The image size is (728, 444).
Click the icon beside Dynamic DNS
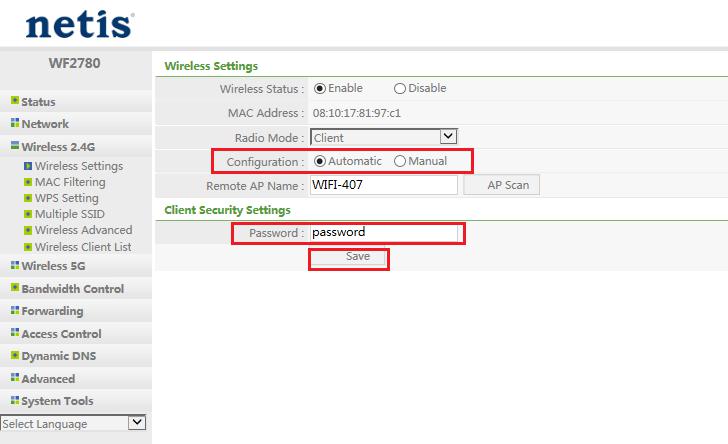coord(14,355)
